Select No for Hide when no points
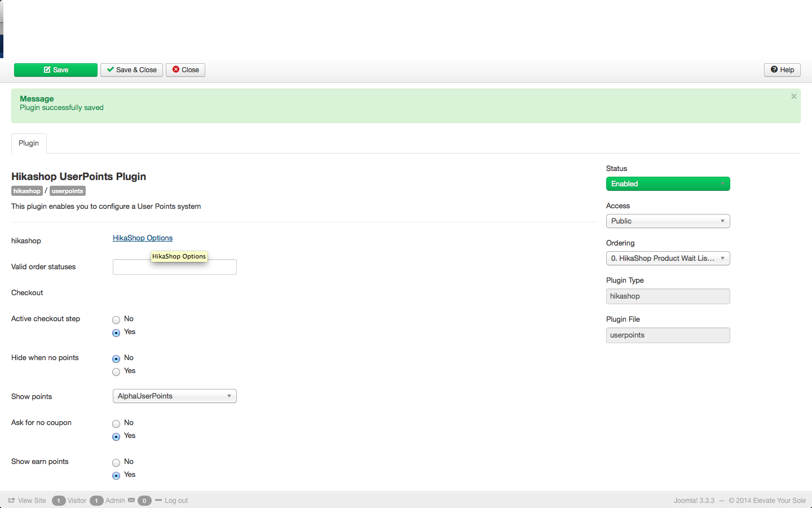 point(116,359)
